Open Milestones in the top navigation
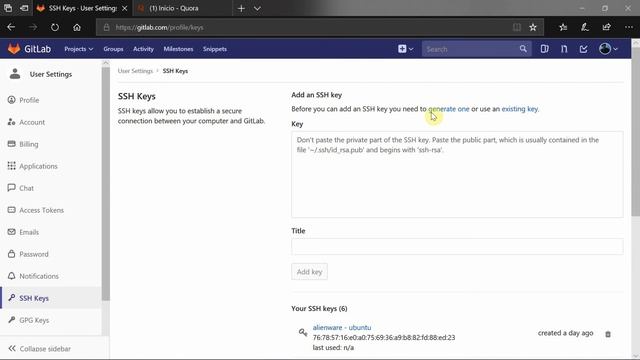The height and width of the screenshot is (360, 640). (x=178, y=49)
